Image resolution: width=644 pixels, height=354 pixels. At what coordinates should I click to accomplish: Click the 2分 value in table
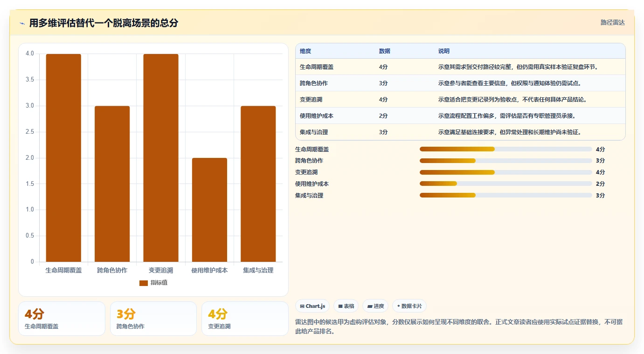click(x=383, y=116)
